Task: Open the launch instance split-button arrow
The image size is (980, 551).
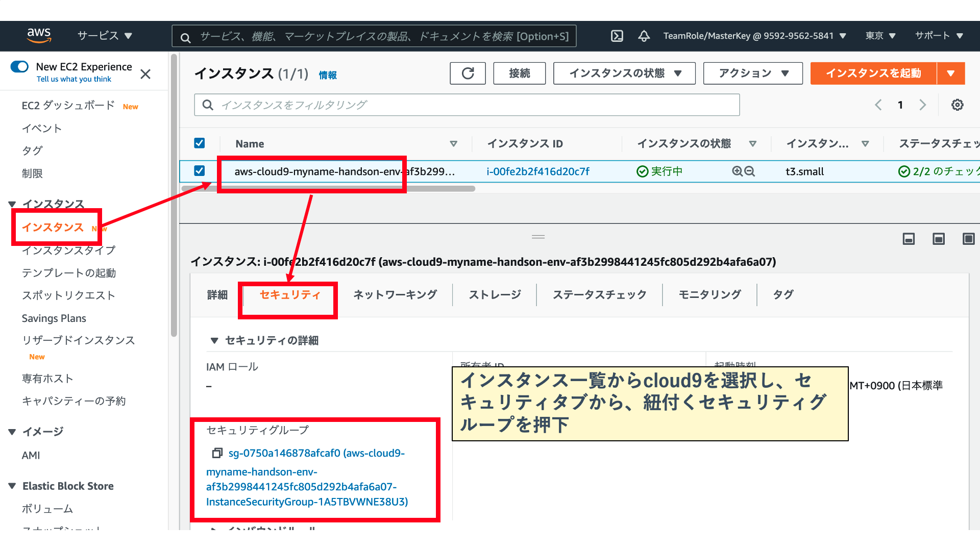Action: tap(951, 73)
